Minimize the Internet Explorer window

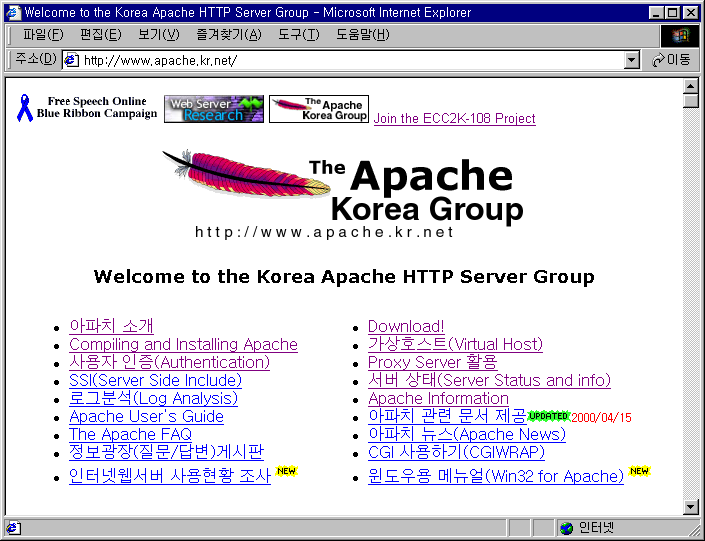click(x=657, y=13)
